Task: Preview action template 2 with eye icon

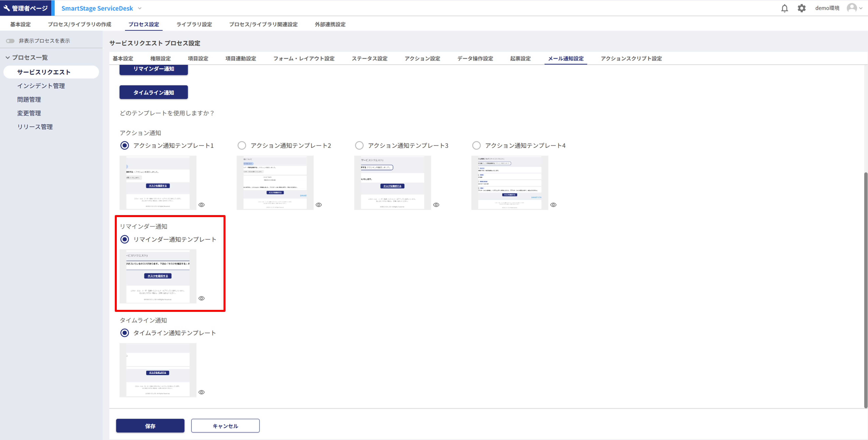Action: (319, 205)
